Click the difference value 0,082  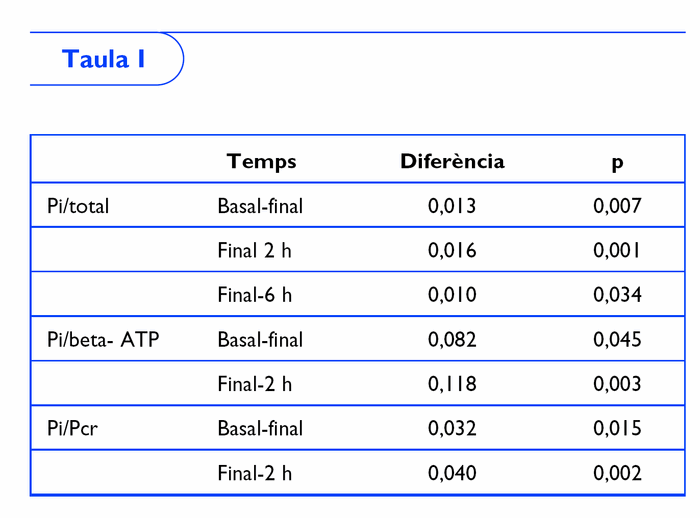click(452, 340)
